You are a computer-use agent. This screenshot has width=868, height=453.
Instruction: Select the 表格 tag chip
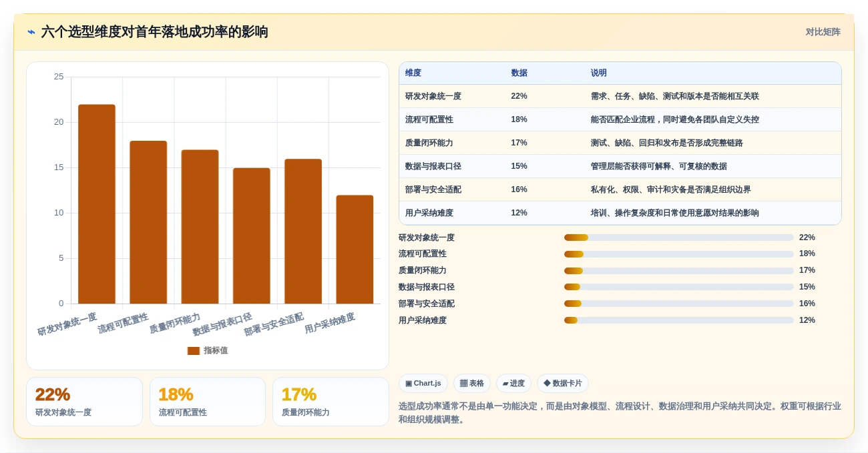[472, 383]
